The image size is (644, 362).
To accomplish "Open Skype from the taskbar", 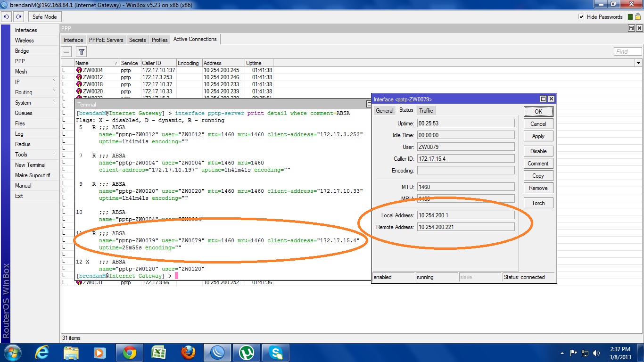I will coord(275,353).
